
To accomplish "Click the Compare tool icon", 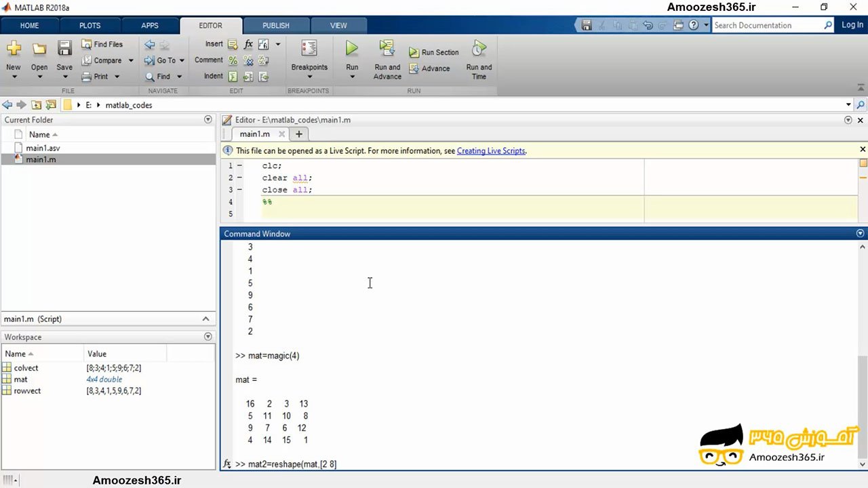I will (87, 60).
